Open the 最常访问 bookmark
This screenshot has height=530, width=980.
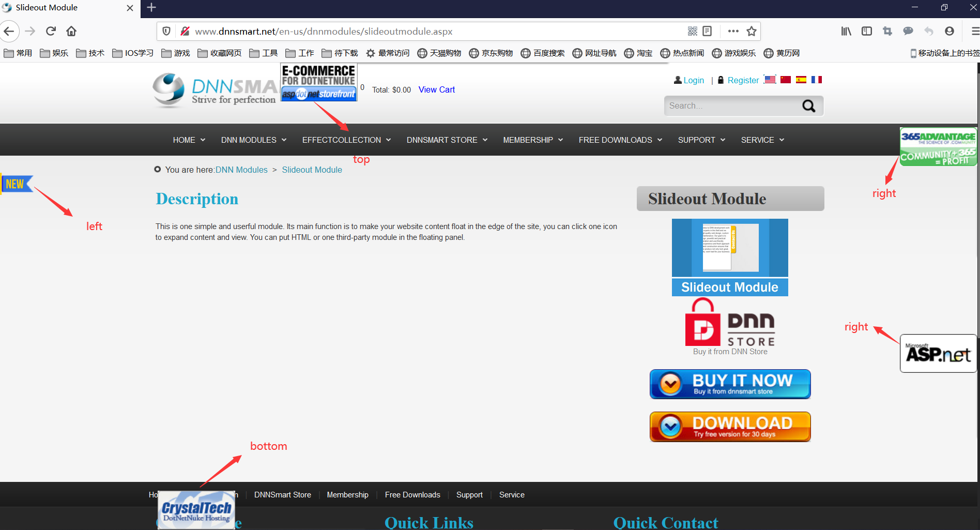388,53
